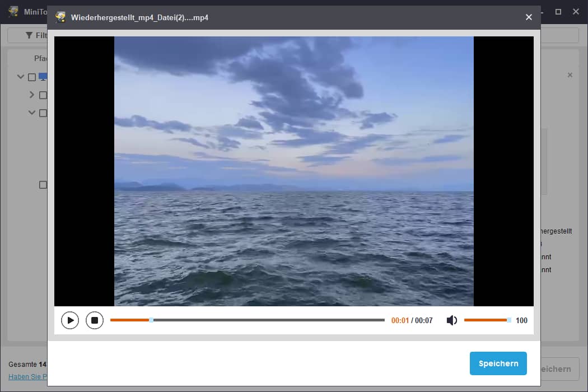Click the volume slider track

487,320
